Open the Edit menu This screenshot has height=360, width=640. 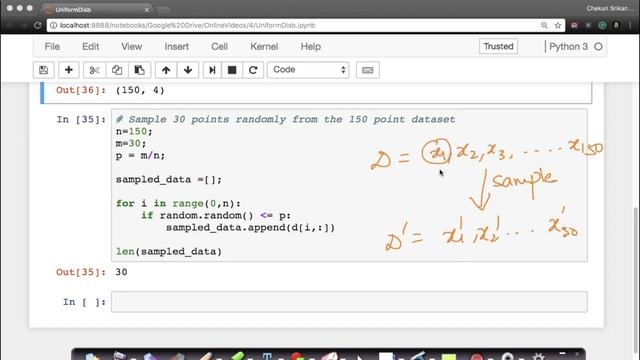90,47
